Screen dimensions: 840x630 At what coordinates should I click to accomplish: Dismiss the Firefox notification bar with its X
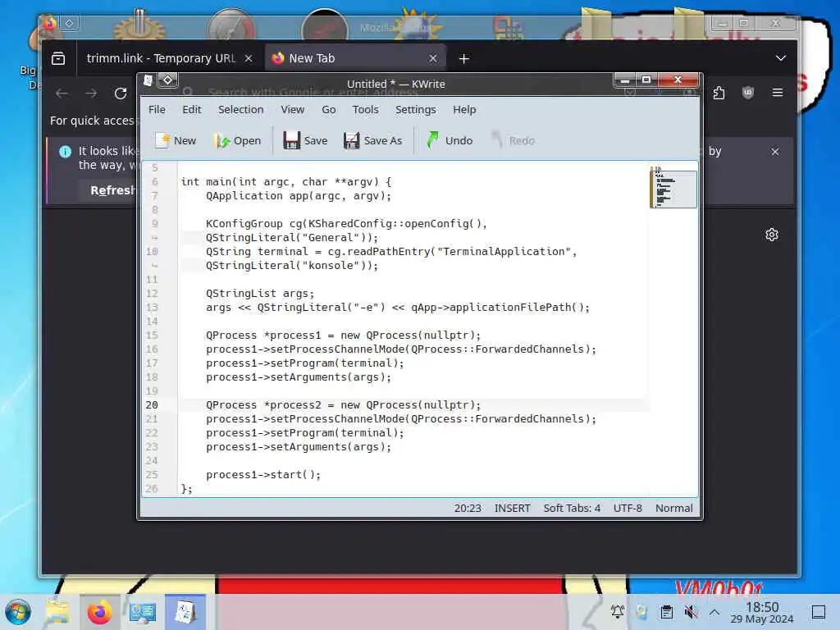click(774, 152)
